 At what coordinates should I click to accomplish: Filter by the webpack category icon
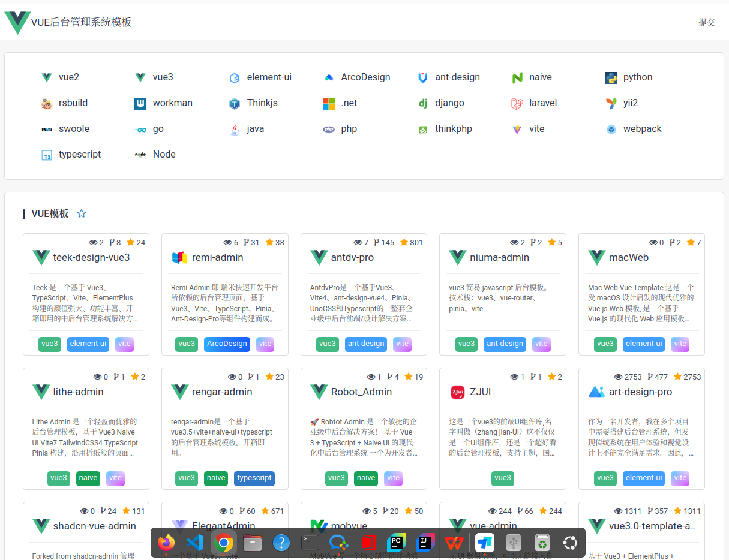point(611,129)
